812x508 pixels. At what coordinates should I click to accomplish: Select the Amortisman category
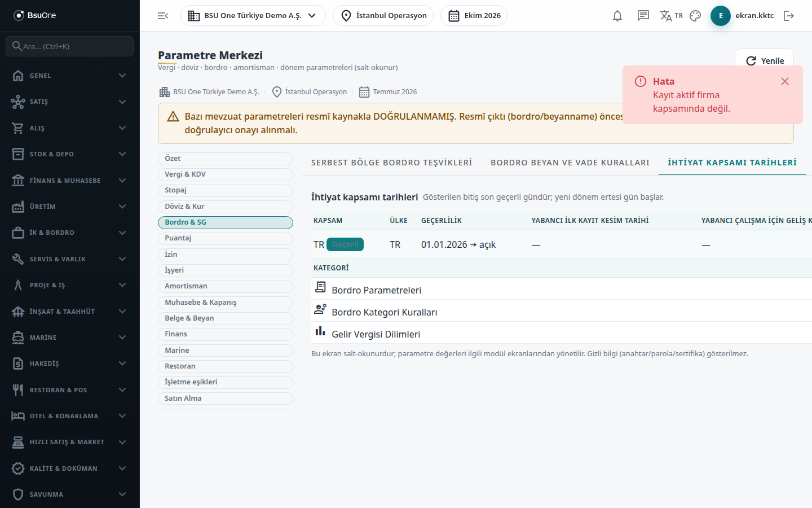(x=226, y=286)
